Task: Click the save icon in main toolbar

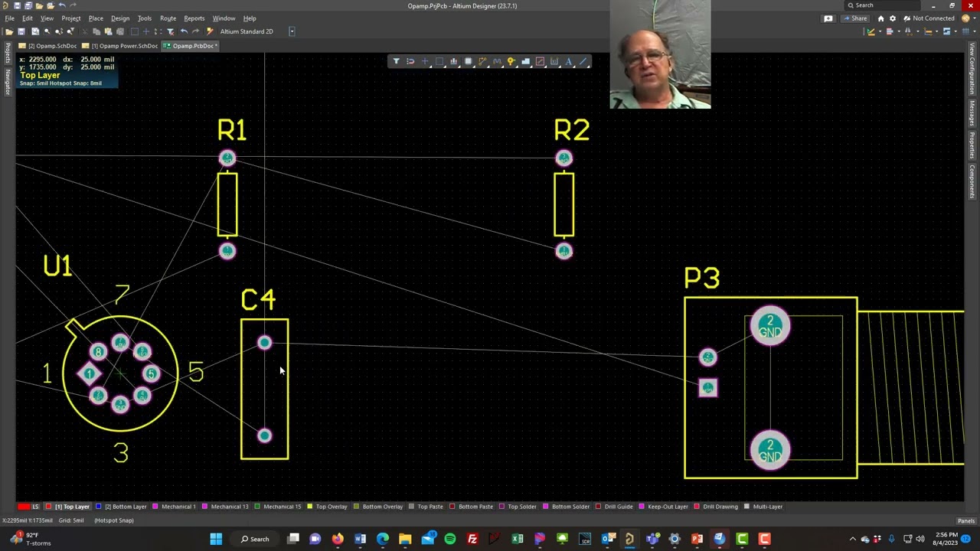Action: [x=21, y=31]
